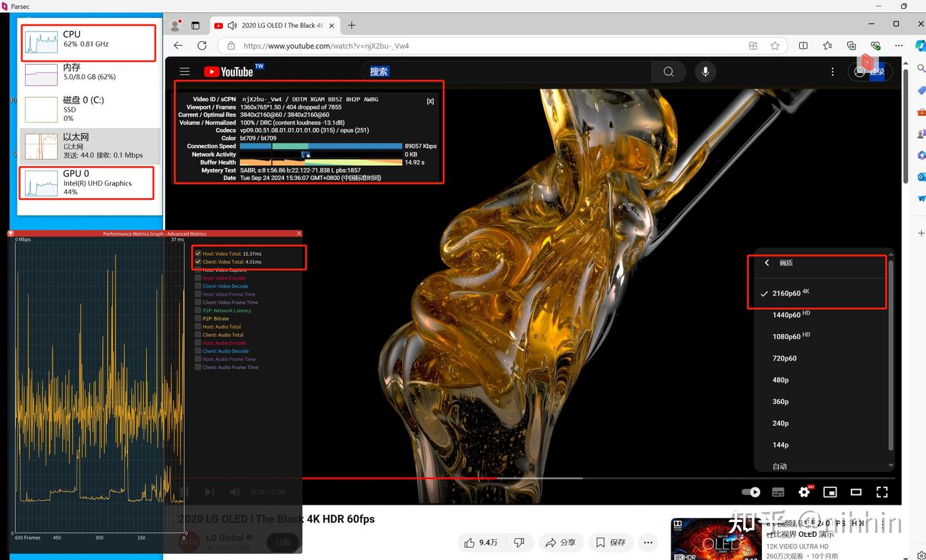This screenshot has height=560, width=926.
Task: Open Edge Settings and more menu
Action: point(899,46)
